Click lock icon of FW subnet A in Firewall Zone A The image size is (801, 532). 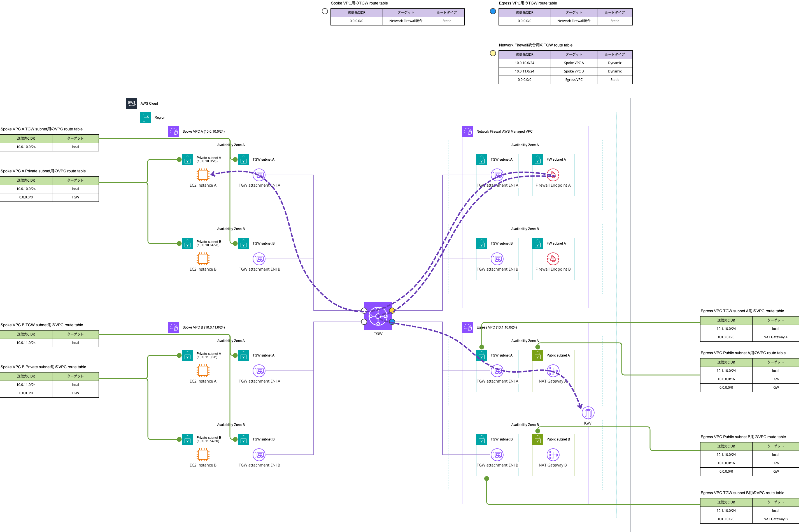point(537,160)
